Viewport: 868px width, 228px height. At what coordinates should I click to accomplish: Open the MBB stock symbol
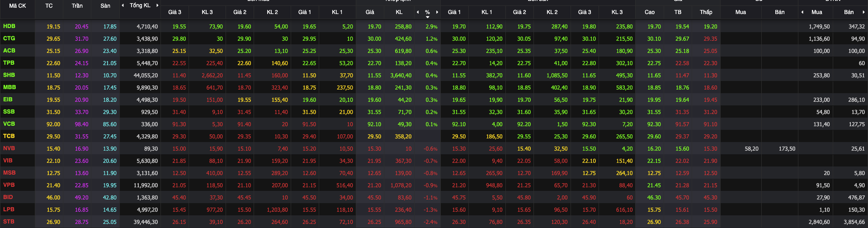(9, 87)
